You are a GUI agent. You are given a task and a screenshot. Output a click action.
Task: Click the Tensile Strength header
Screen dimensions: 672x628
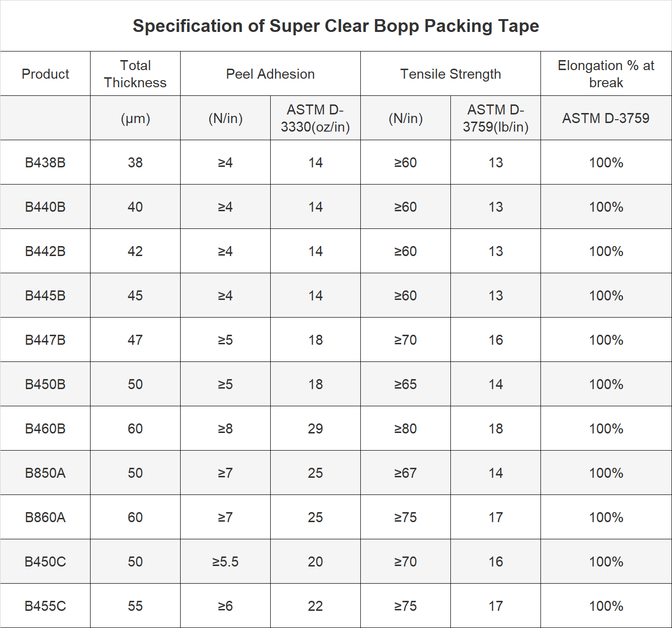click(x=450, y=74)
